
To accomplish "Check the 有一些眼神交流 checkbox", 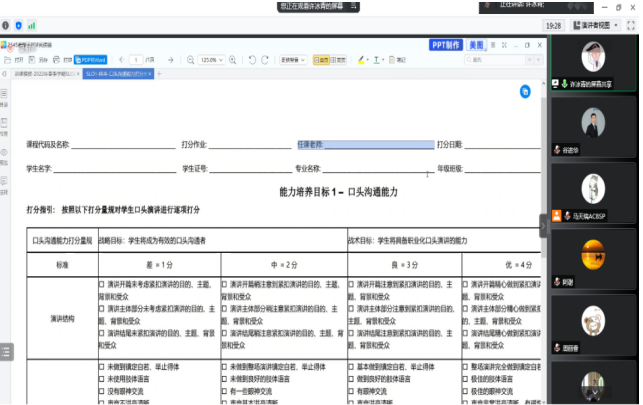I will click(x=224, y=391).
